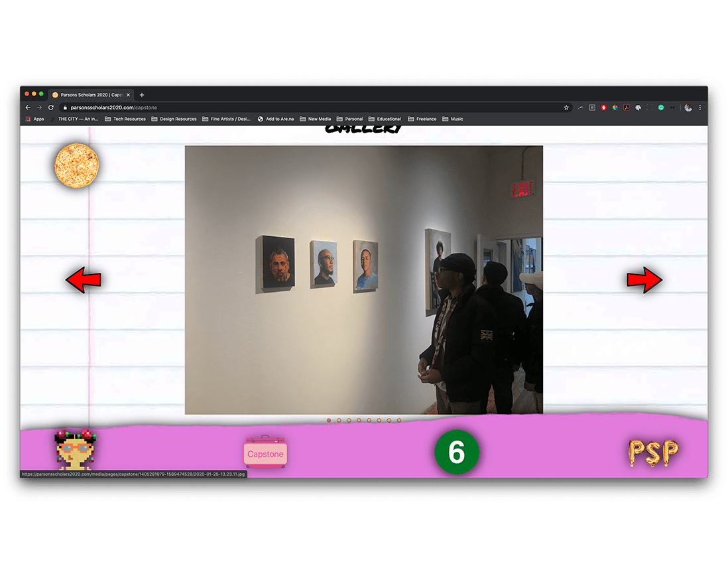Advance the gallery with the right red arrow
728x576 pixels.
(644, 279)
